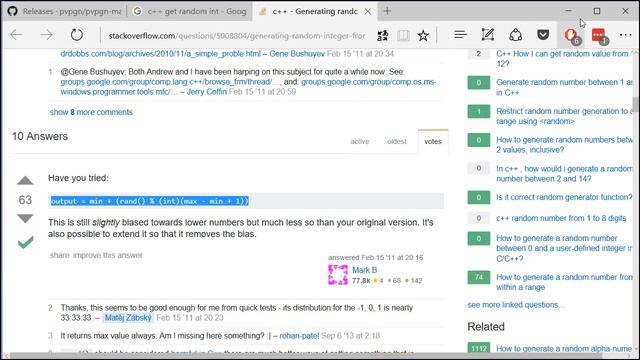
Task: Expand see more linked questions
Action: pyautogui.click(x=516, y=305)
